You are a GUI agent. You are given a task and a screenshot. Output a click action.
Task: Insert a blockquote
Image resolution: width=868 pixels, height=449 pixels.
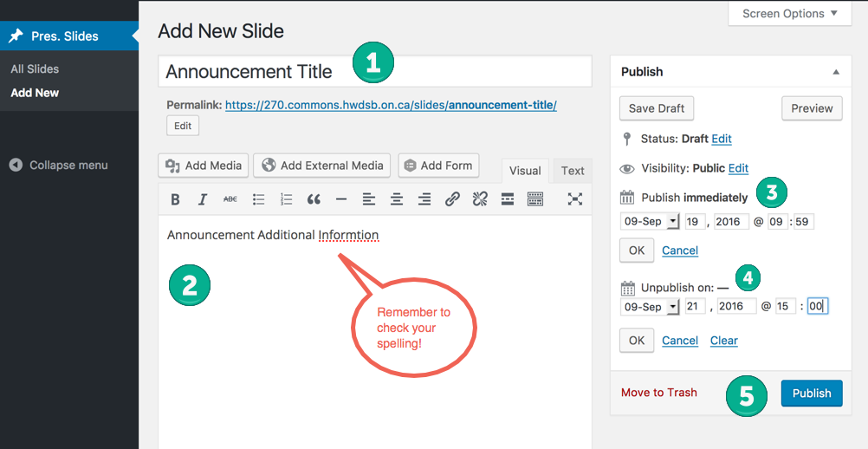[x=314, y=199]
